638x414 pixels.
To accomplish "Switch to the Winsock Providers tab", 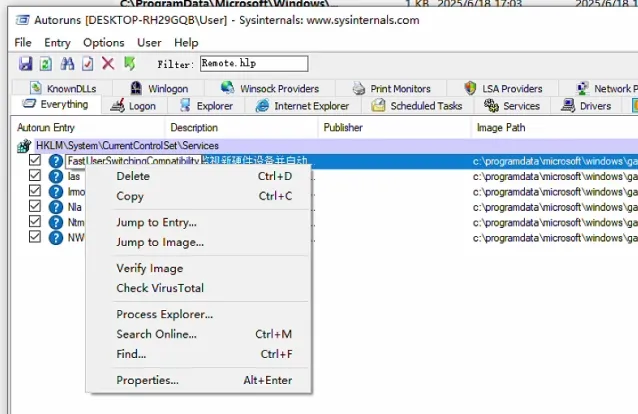I will click(270, 88).
